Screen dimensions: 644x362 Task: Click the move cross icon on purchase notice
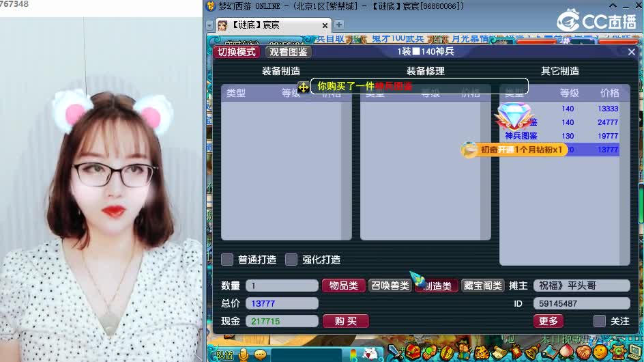[x=303, y=87]
